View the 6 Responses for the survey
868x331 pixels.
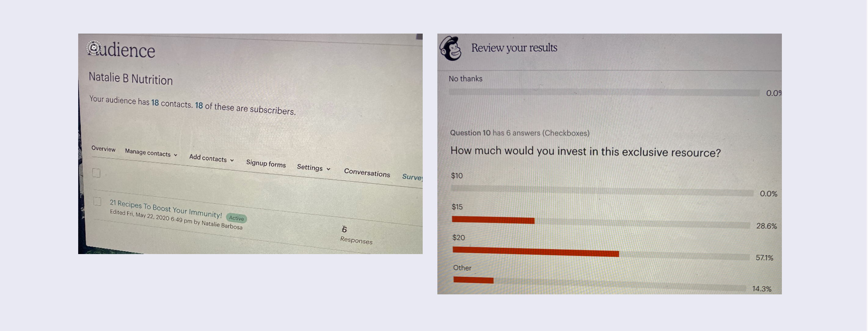(356, 235)
